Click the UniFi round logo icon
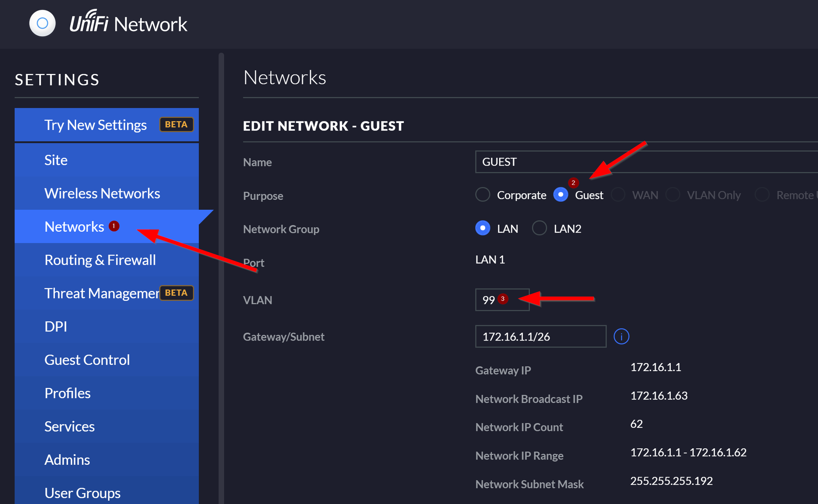This screenshot has height=504, width=818. tap(43, 23)
